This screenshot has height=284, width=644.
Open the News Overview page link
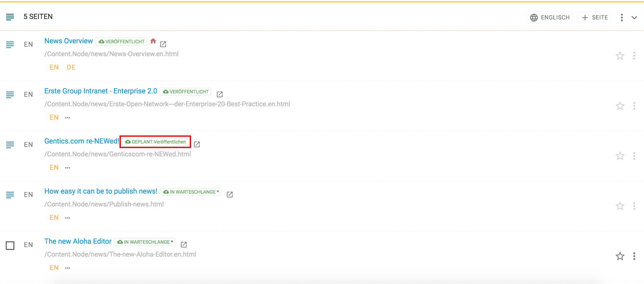[69, 41]
